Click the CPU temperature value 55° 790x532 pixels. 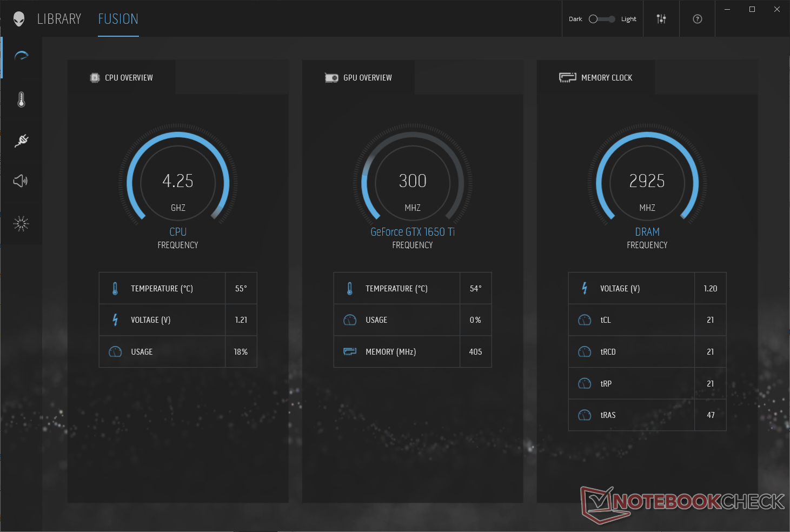pos(241,289)
